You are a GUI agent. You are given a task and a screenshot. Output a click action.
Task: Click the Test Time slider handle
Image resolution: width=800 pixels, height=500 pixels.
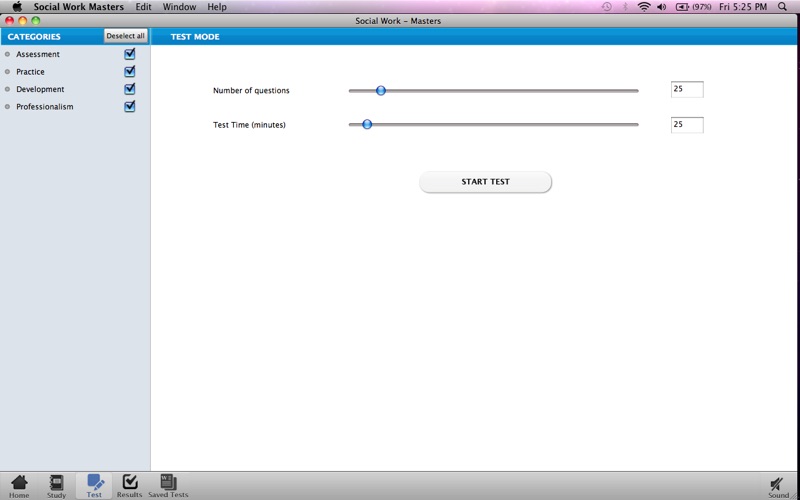pyautogui.click(x=367, y=124)
